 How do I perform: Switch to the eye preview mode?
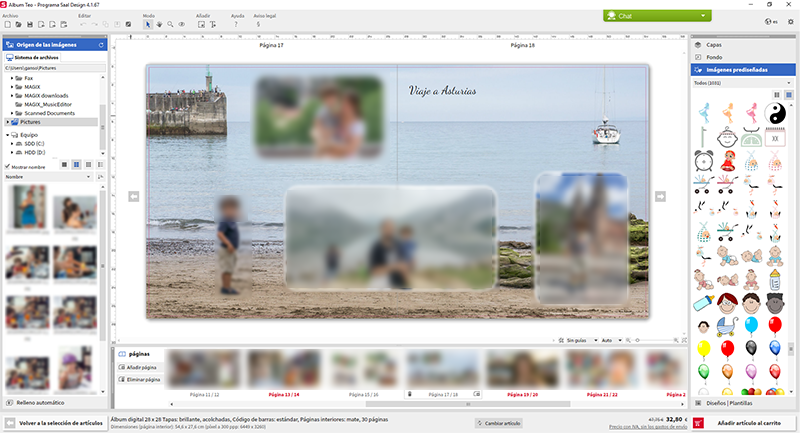(181, 24)
